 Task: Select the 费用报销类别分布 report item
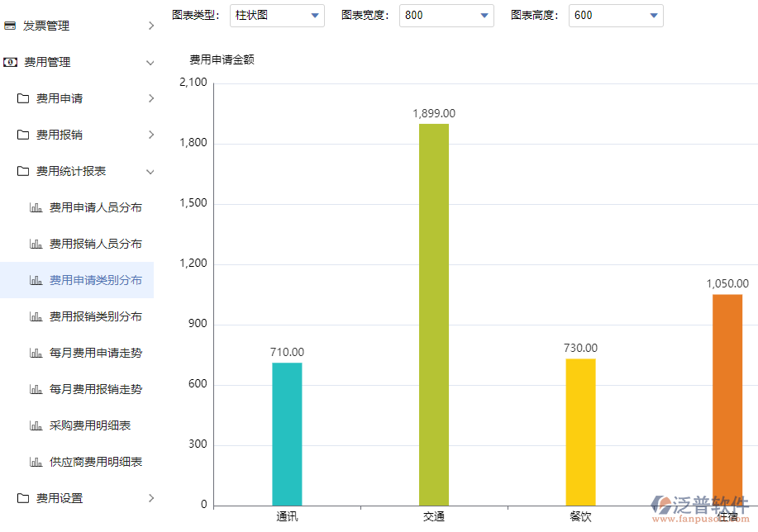(93, 316)
